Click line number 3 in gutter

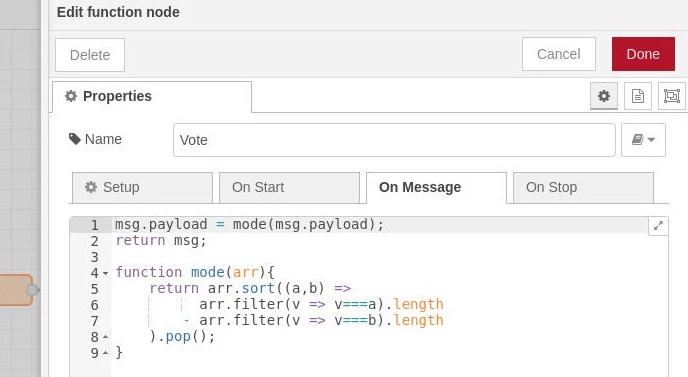[x=94, y=257]
